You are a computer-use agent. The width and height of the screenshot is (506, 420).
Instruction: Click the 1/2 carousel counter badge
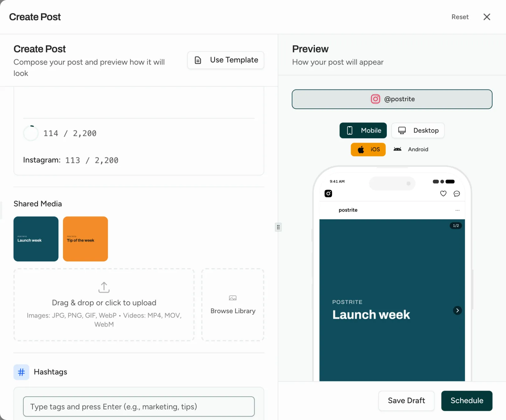pos(456,226)
